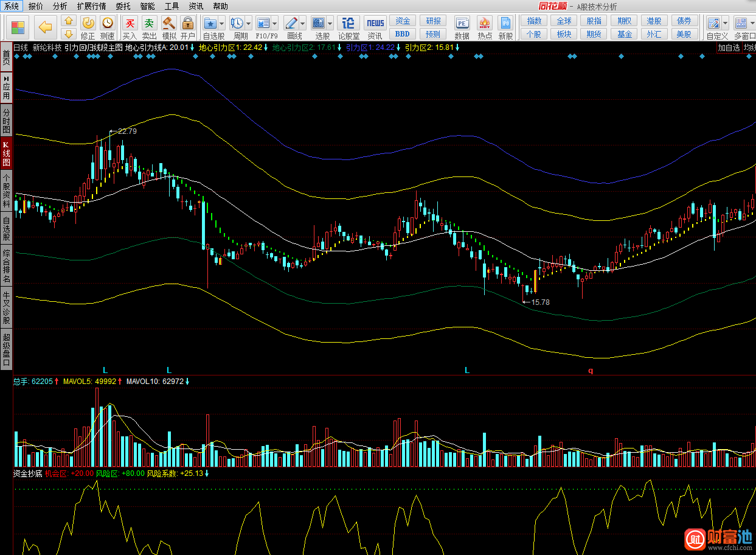Open the 系统 menu
The width and height of the screenshot is (756, 555).
(12, 6)
